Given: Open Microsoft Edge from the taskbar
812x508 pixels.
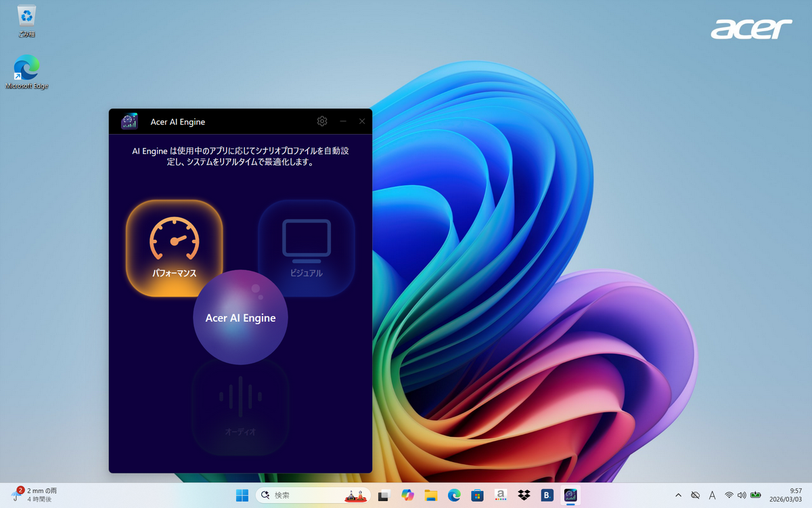Looking at the screenshot, I should [454, 495].
